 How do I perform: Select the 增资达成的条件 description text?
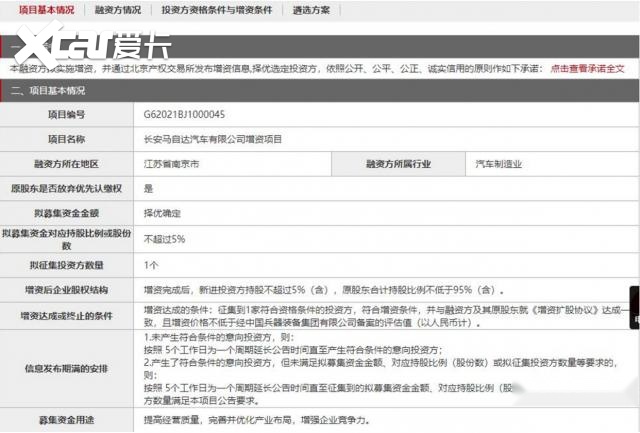(386, 316)
